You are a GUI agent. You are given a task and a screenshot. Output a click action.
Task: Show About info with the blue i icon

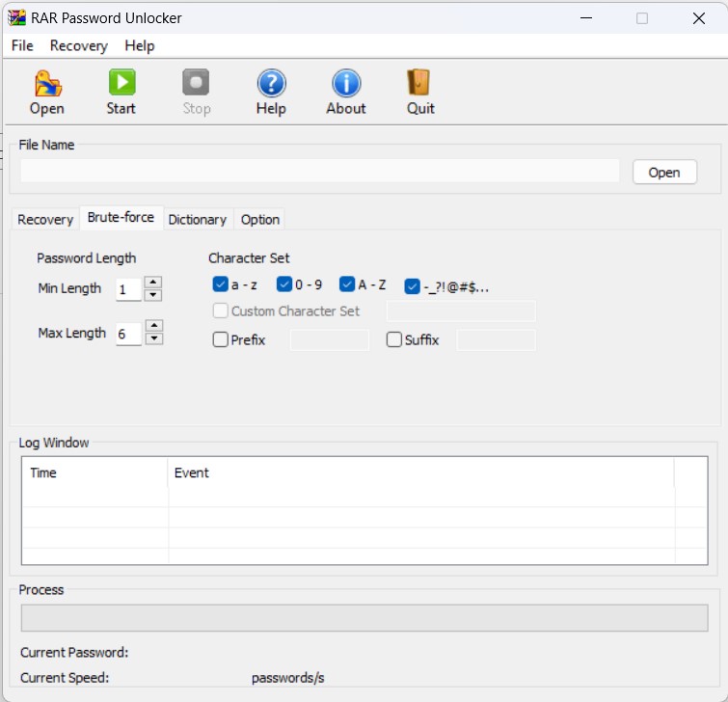click(x=346, y=84)
